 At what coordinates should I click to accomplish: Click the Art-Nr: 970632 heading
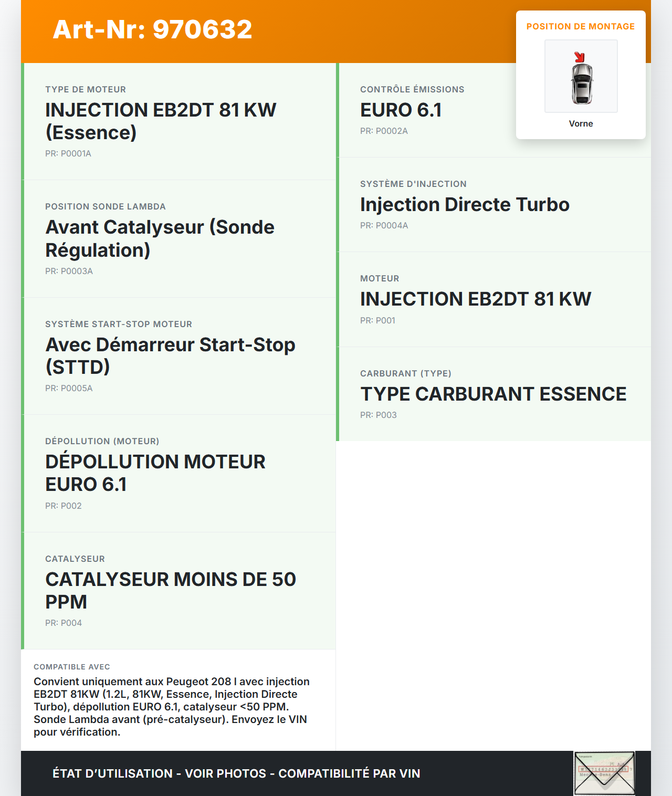152,29
